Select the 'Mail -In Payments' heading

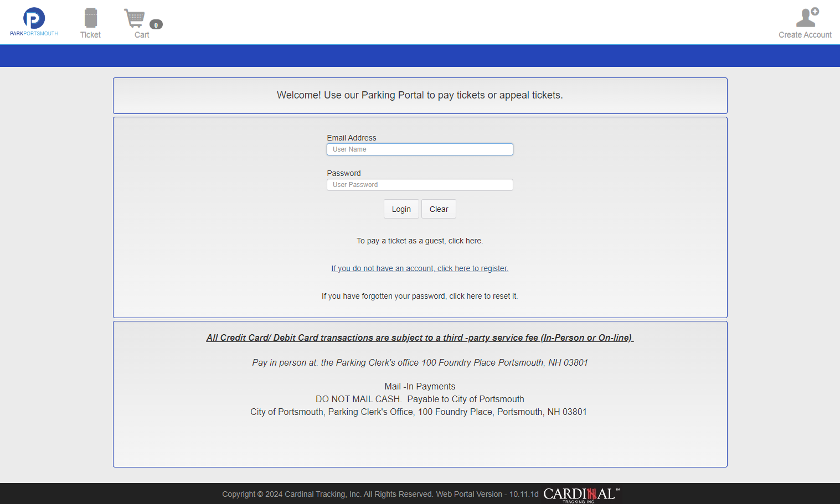[420, 386]
